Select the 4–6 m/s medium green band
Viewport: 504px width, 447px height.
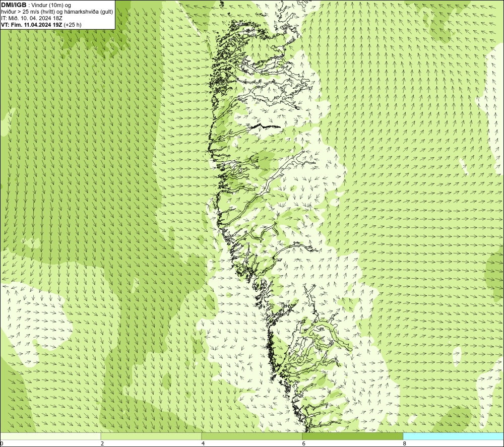click(251, 436)
